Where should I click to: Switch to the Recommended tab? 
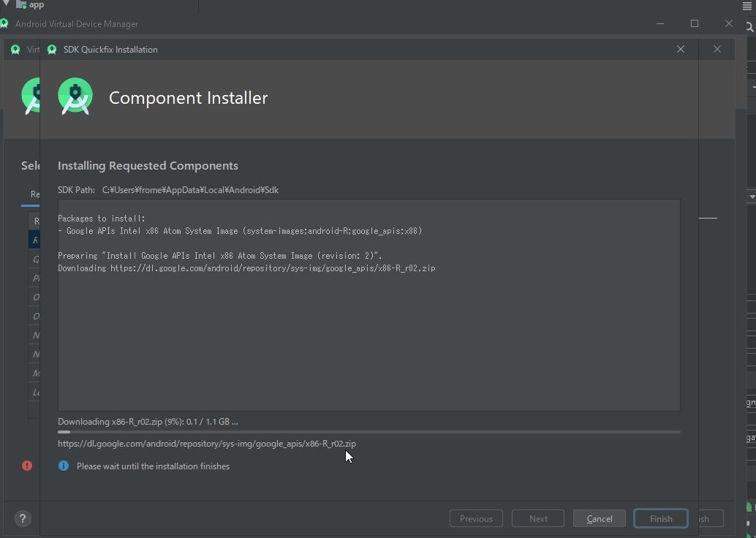point(34,194)
